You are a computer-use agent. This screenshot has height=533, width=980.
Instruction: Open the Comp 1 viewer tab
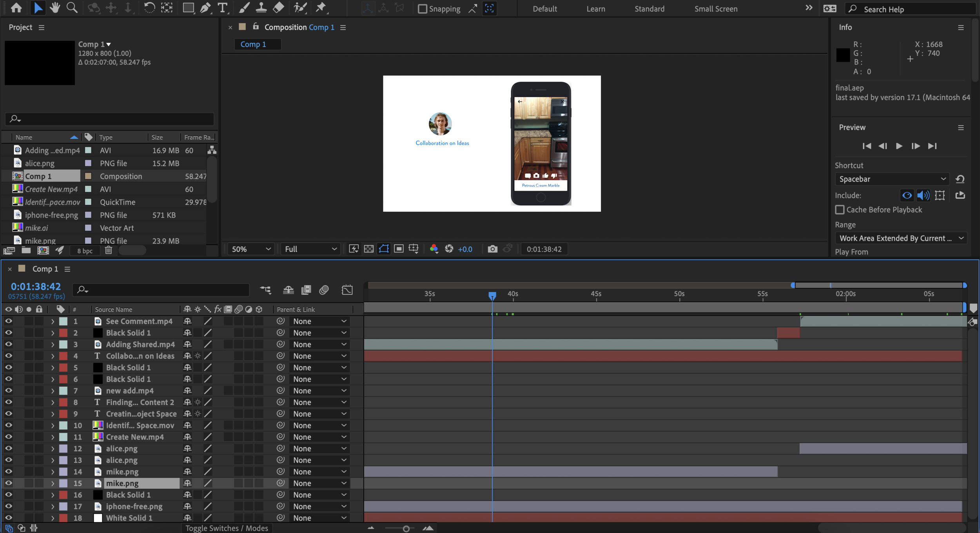(253, 44)
